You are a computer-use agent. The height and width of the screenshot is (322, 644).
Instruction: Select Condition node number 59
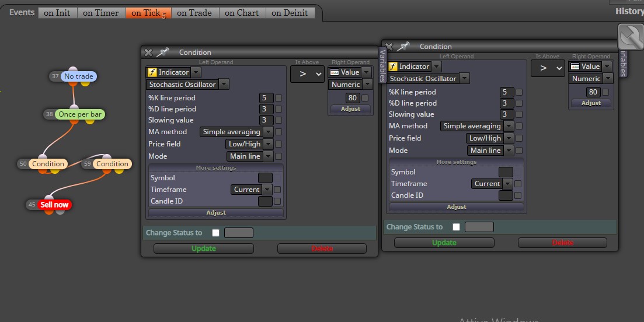coord(112,164)
